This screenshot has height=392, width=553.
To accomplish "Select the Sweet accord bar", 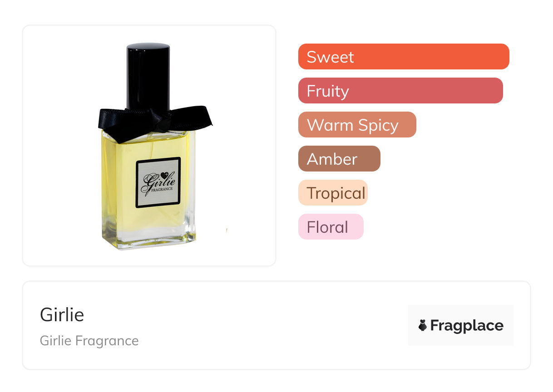I will click(404, 57).
